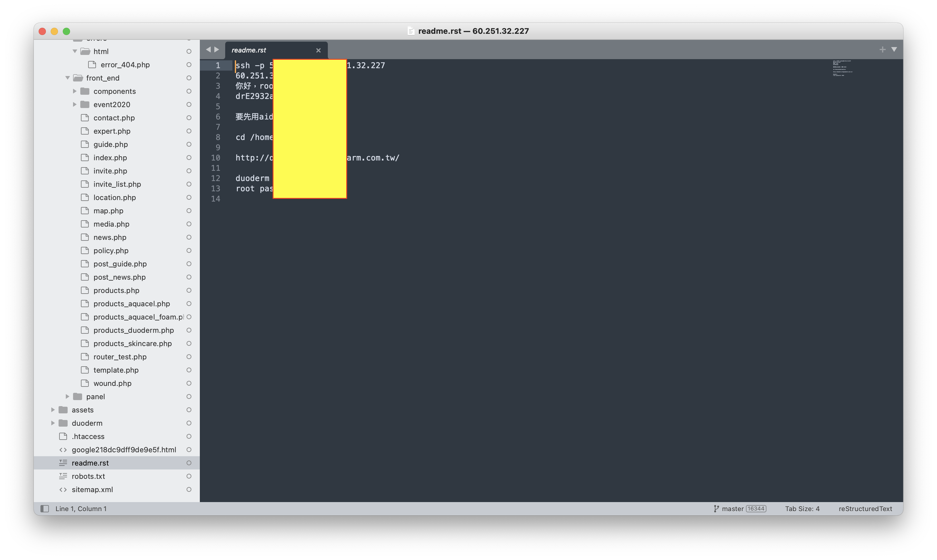Viewport: 937px width, 560px height.
Task: Open guide.php file
Action: [110, 144]
